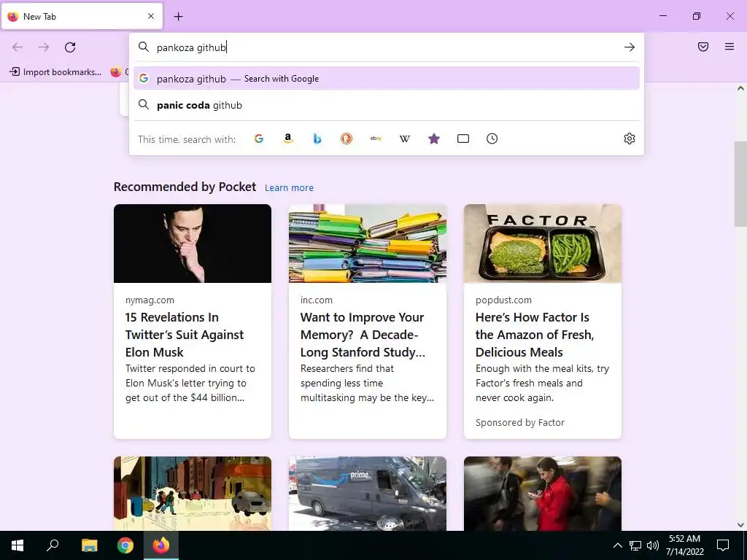Click 'Recommended by Pocket' heading
The image size is (747, 560).
tap(185, 187)
